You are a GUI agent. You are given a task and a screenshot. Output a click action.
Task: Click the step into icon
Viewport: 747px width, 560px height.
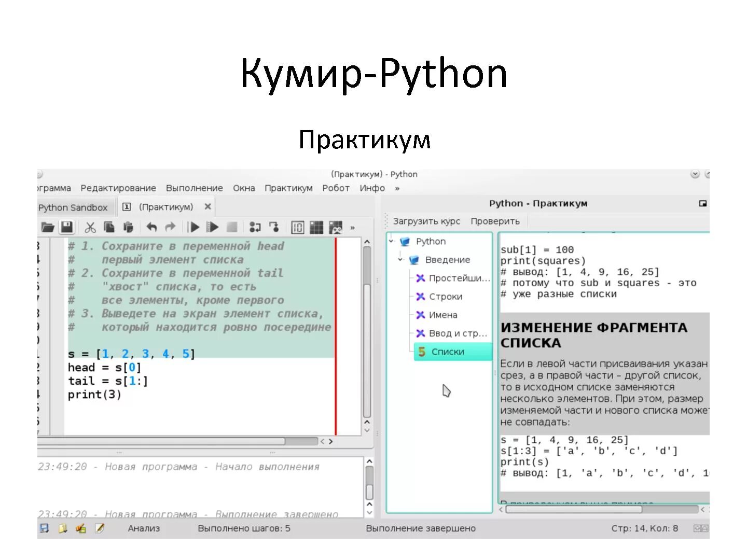(255, 227)
